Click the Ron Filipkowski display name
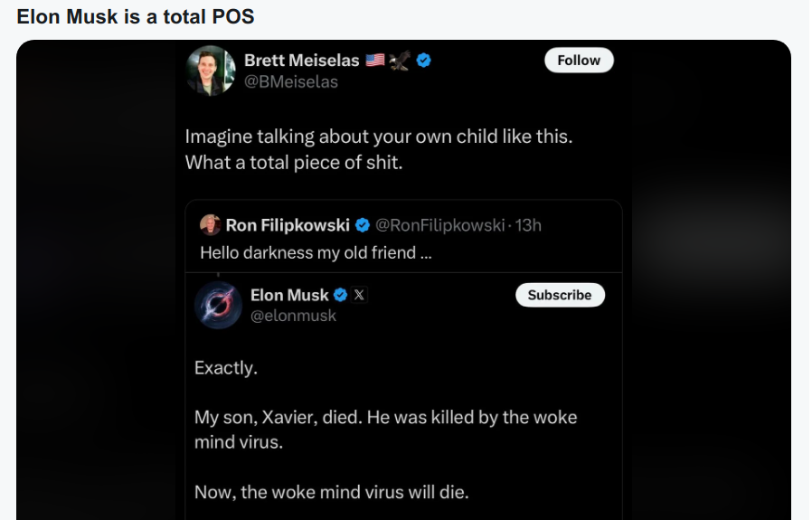The image size is (812, 520). point(288,225)
